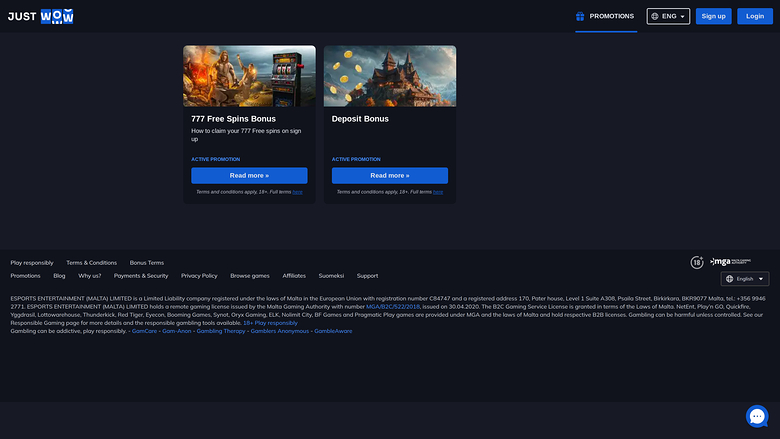
Task: Open Affiliates footer link
Action: (294, 275)
